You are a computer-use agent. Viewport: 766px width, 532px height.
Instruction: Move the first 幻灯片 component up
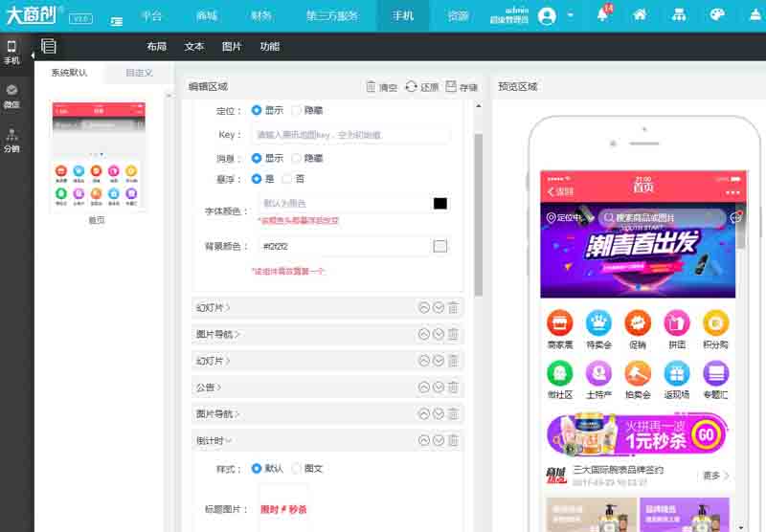(424, 307)
